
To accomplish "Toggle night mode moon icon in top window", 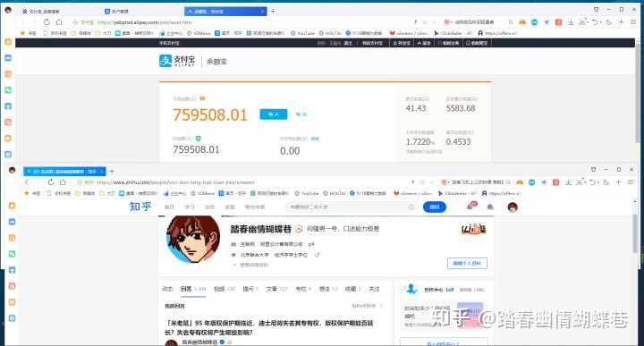I will tap(609, 22).
